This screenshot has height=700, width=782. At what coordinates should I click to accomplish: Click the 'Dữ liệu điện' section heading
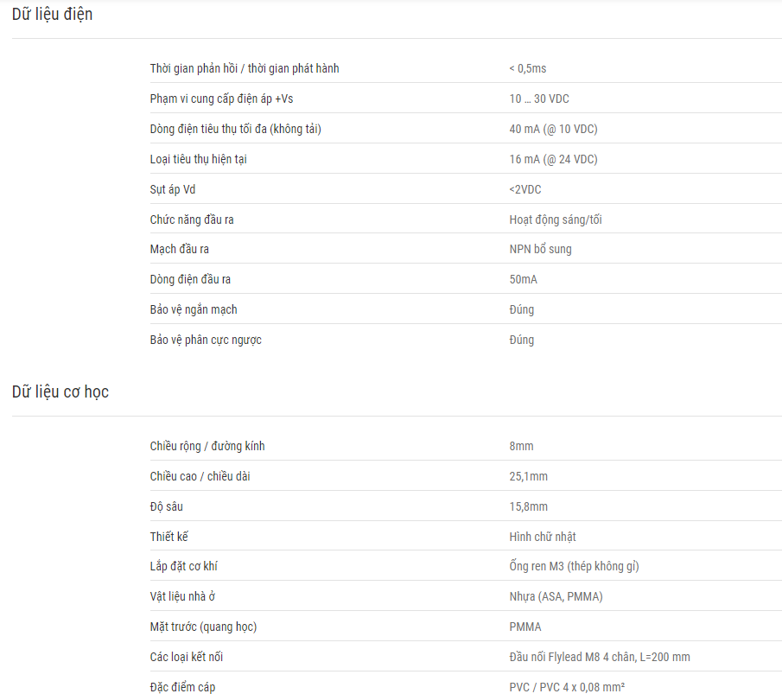pos(53,15)
